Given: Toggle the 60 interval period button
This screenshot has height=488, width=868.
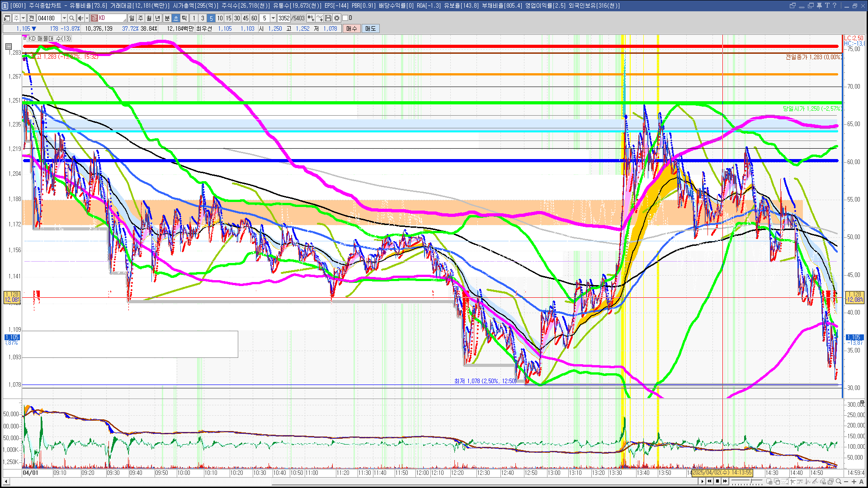Looking at the screenshot, I should tap(254, 18).
